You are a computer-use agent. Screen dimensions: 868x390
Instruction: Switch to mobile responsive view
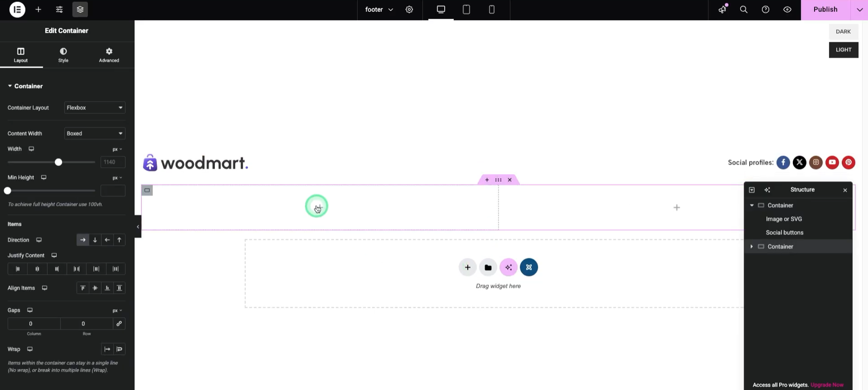(x=491, y=9)
